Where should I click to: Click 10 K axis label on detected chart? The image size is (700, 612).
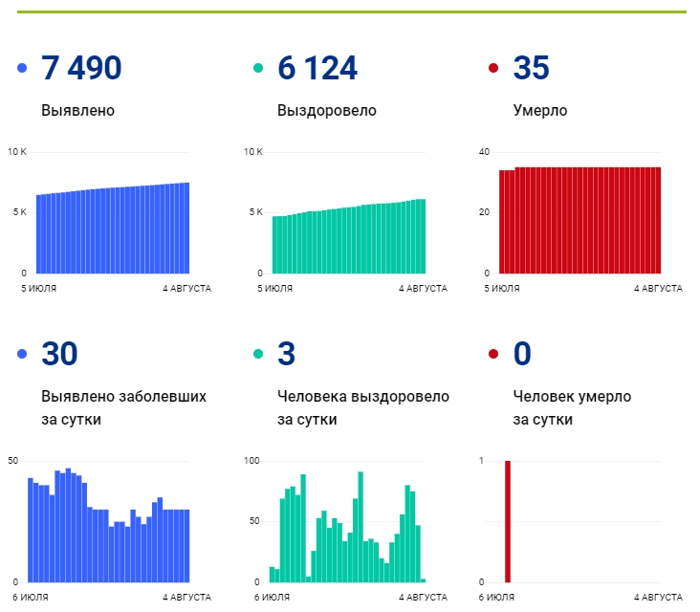(x=17, y=152)
